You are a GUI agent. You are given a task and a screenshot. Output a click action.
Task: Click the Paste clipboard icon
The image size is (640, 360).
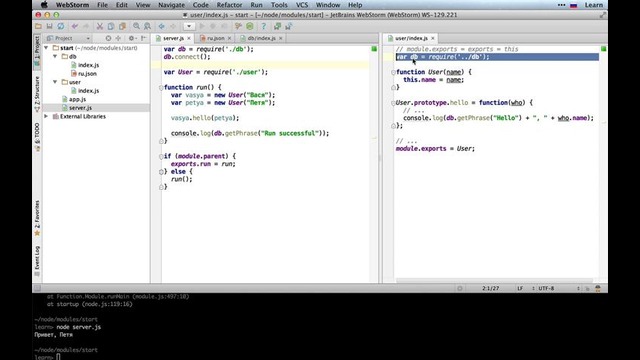tap(122, 26)
